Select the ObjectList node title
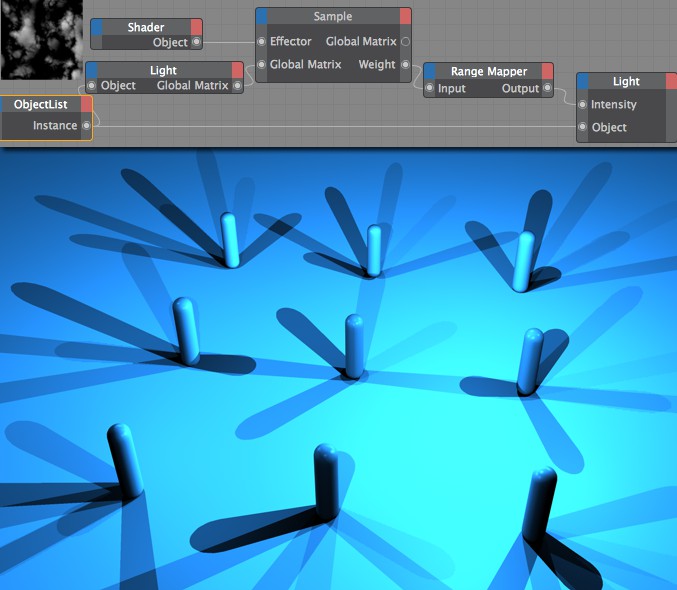 pyautogui.click(x=41, y=104)
